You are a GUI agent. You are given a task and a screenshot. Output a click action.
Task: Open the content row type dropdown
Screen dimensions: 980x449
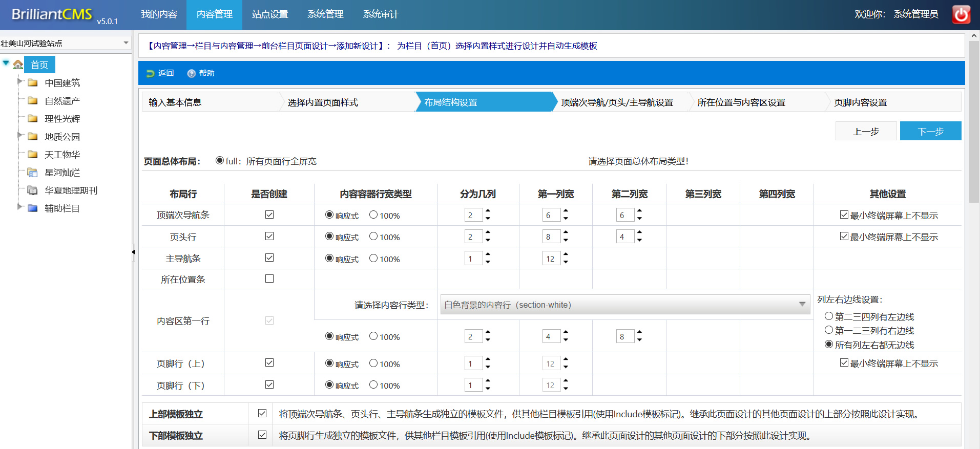point(624,305)
